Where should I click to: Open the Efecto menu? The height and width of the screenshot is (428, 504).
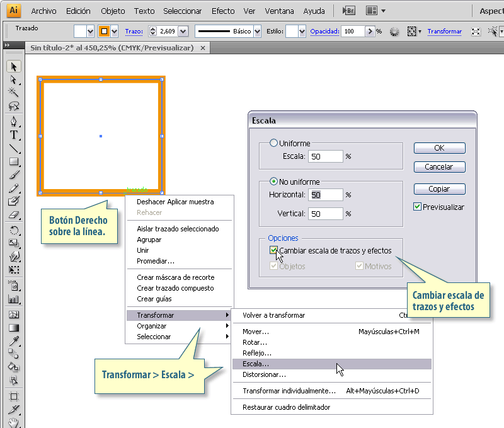point(223,11)
